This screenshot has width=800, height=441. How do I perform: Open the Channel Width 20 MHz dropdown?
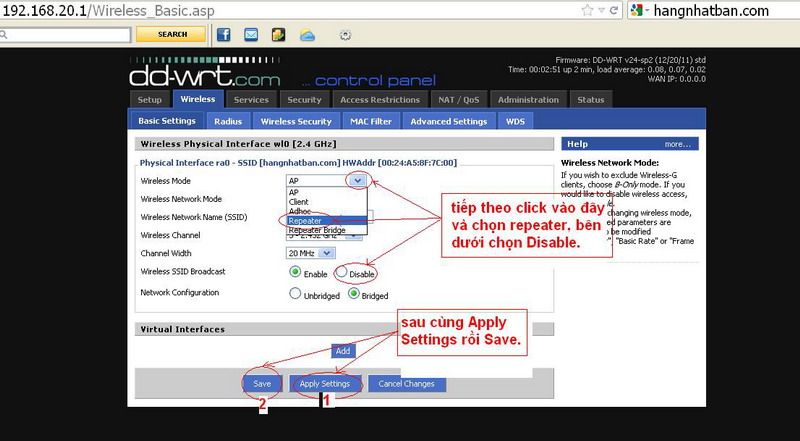click(310, 253)
